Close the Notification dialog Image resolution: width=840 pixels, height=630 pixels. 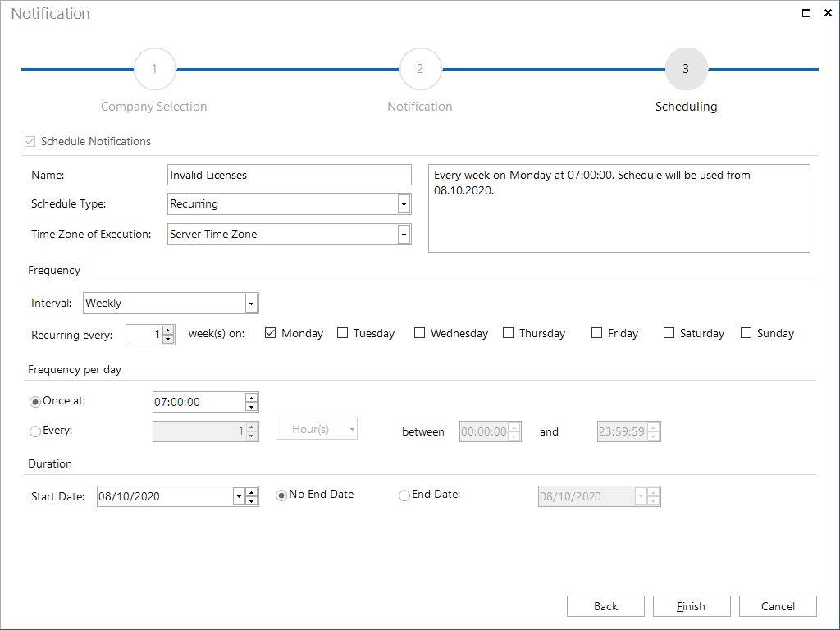coord(828,13)
